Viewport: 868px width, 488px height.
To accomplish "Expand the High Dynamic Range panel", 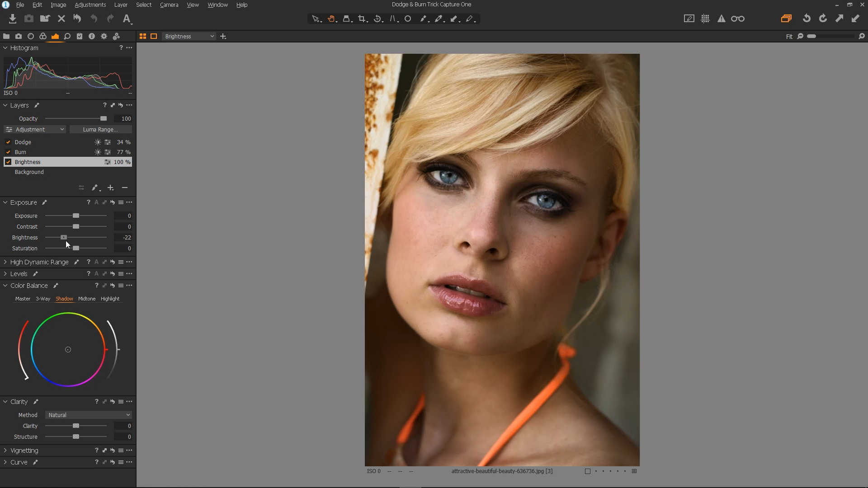I will [5, 262].
